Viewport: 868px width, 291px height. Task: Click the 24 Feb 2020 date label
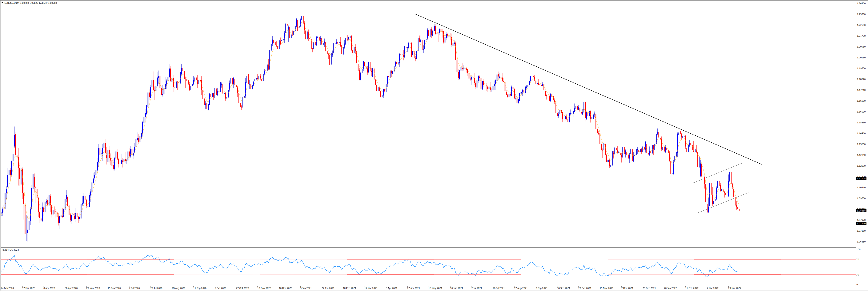coord(8,288)
